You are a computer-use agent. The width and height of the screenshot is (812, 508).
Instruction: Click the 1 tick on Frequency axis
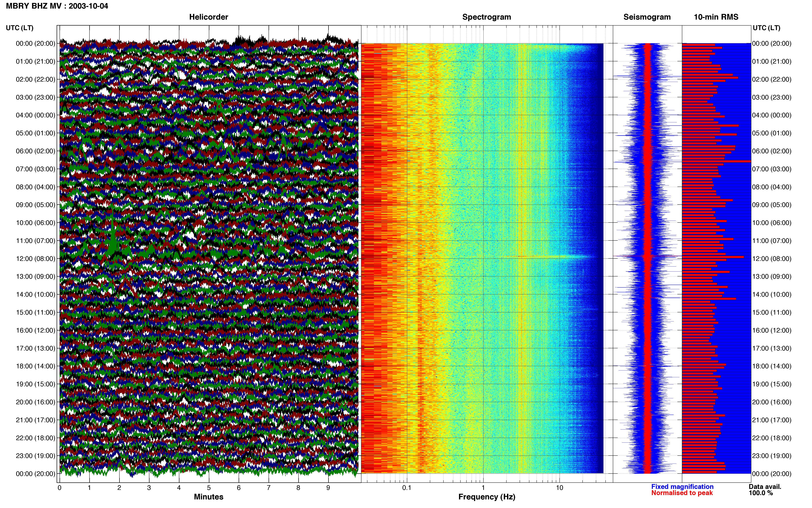tap(483, 488)
